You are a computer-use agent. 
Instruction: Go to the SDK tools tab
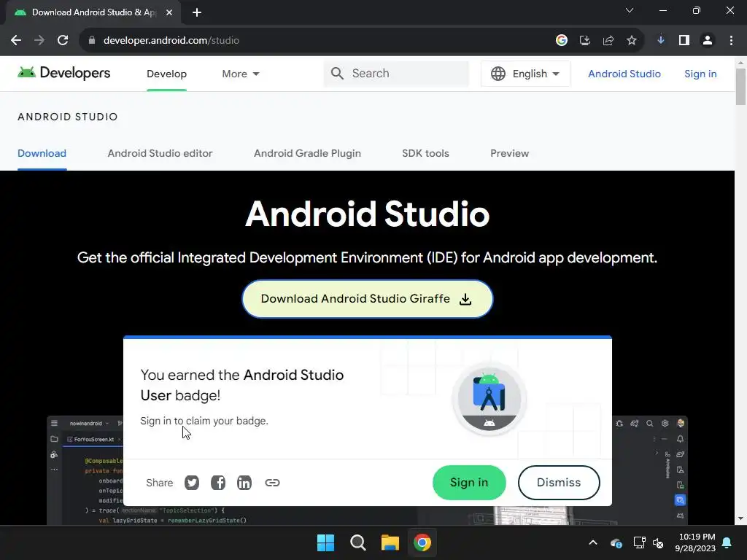(425, 153)
